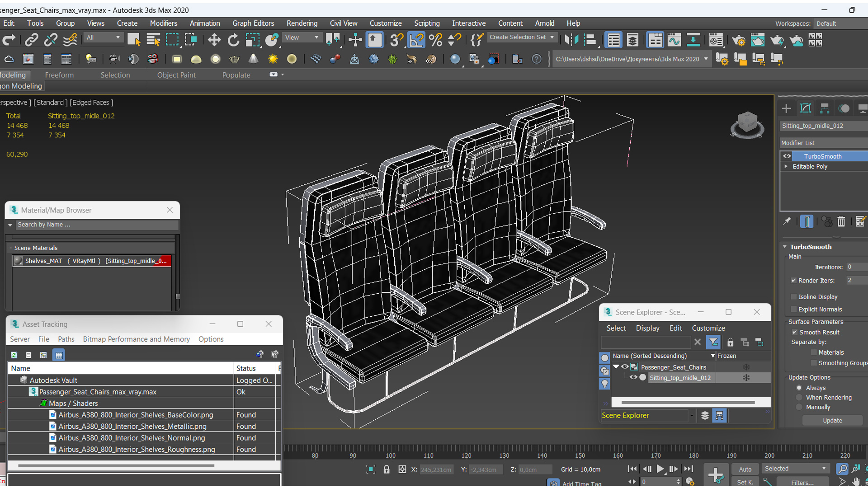Image resolution: width=868 pixels, height=488 pixels.
Task: Toggle the Percent Snap icon
Action: [435, 40]
